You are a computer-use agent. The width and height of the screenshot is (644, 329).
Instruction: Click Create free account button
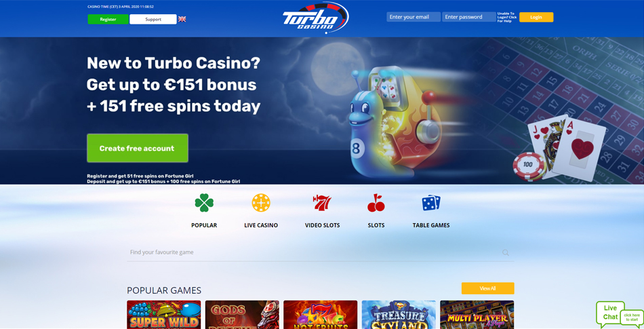coord(138,149)
